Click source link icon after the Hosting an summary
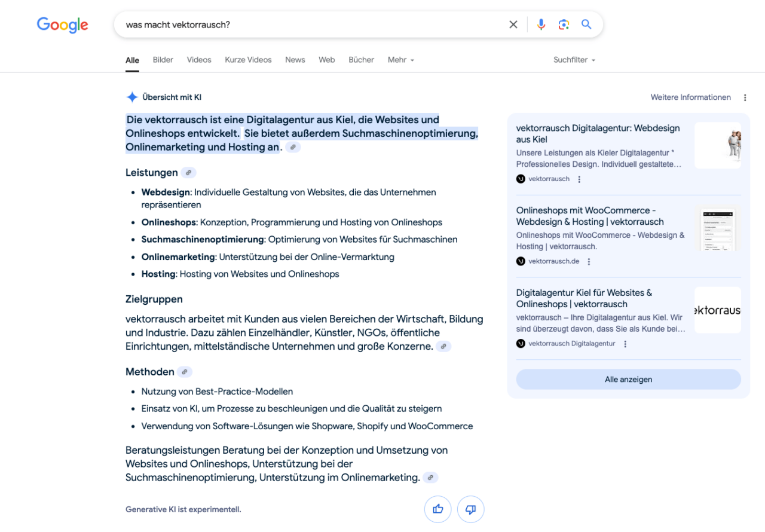765x532 pixels. click(x=293, y=147)
